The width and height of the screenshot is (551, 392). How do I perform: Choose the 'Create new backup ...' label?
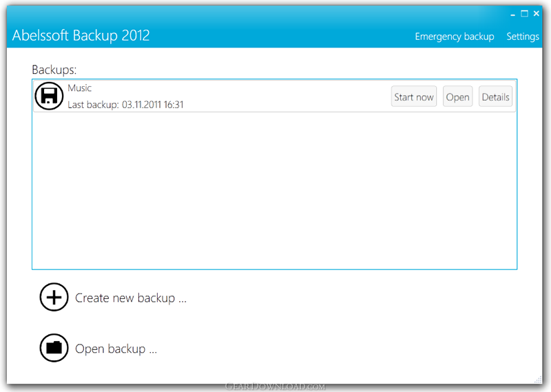pyautogui.click(x=131, y=298)
